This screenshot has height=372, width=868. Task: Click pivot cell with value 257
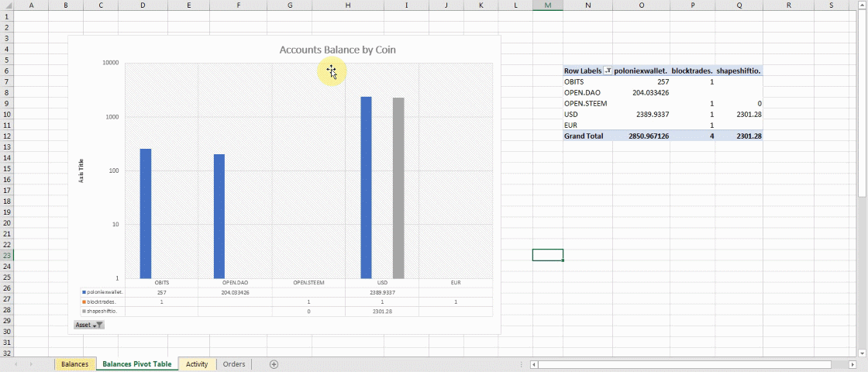641,82
